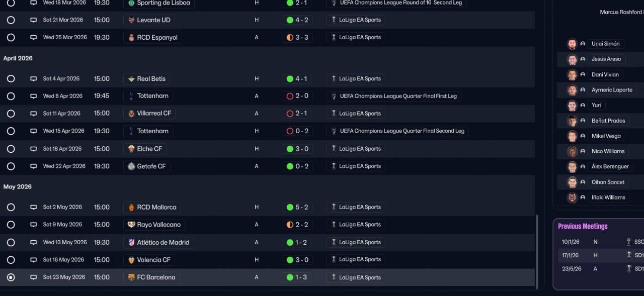
Task: Collapse the May 2026 month section
Action: tap(17, 187)
